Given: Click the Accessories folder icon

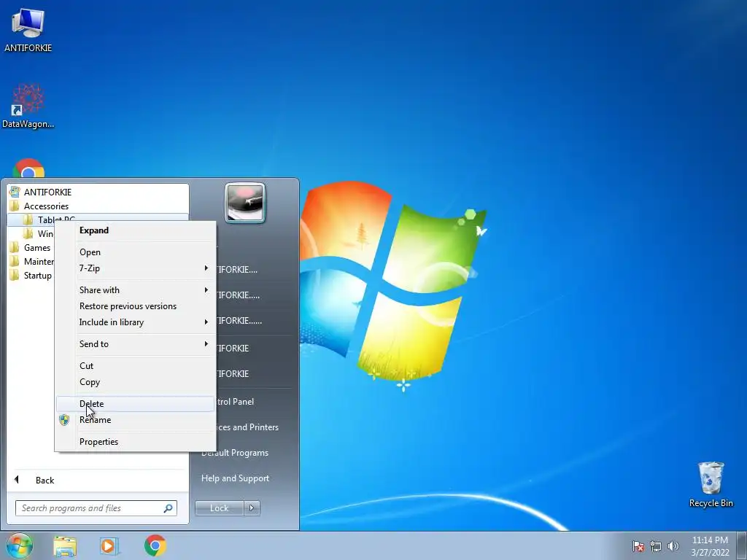Looking at the screenshot, I should point(15,206).
